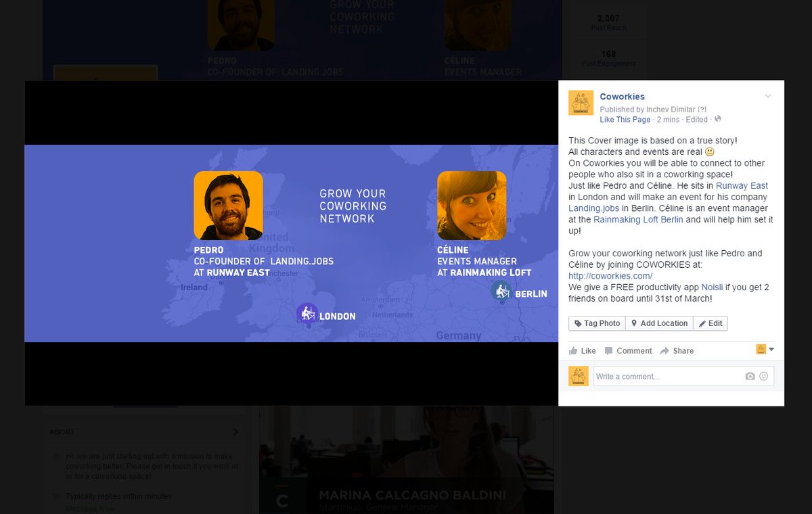Image resolution: width=812 pixels, height=514 pixels.
Task: Click the Comment action
Action: (x=628, y=351)
